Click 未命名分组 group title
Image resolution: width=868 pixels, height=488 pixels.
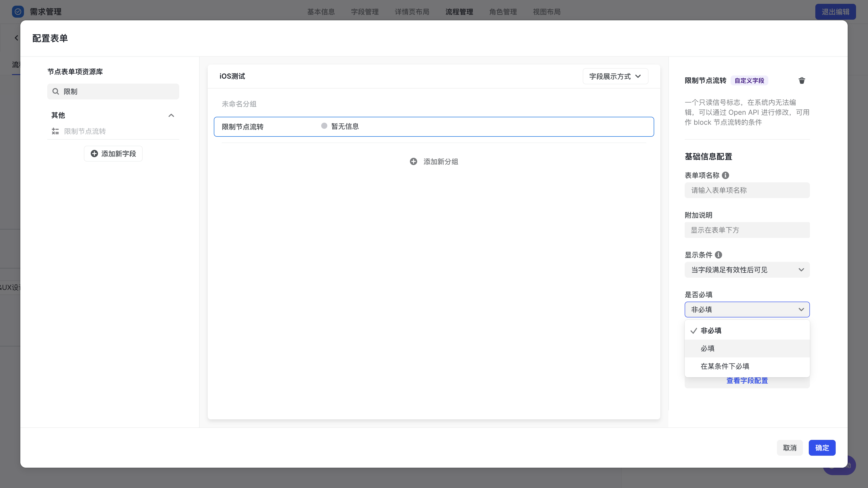(239, 104)
